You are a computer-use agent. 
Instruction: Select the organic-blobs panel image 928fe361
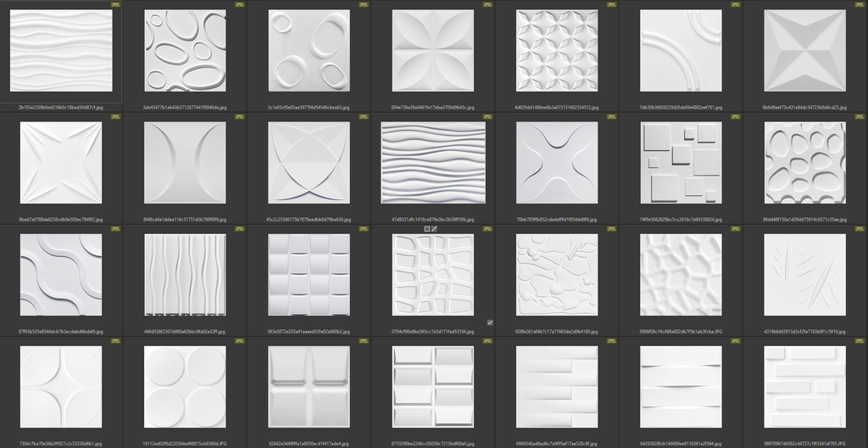pos(556,274)
